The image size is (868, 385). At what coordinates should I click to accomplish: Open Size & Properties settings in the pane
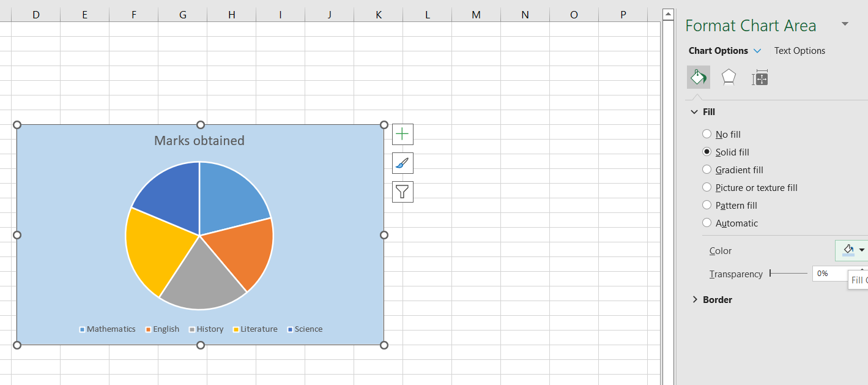pyautogui.click(x=759, y=77)
